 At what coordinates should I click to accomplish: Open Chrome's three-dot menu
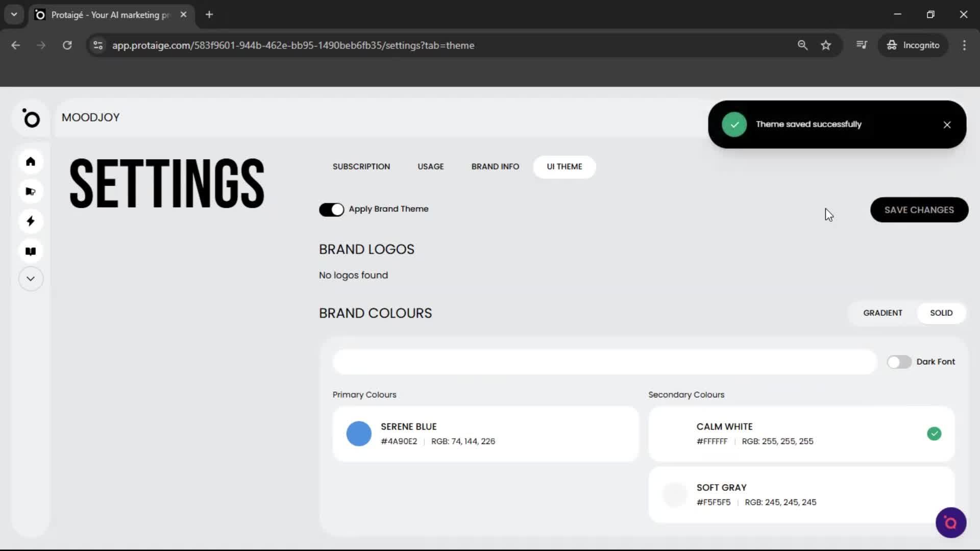pyautogui.click(x=964, y=45)
